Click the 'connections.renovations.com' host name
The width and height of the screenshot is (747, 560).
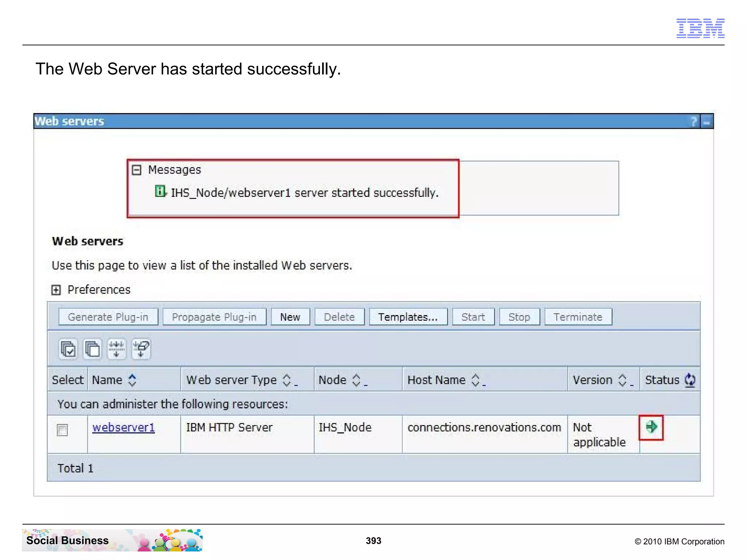484,427
